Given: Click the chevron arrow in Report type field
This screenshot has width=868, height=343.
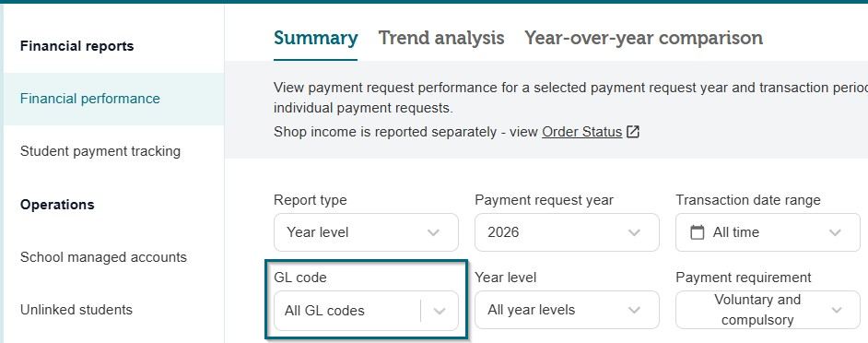Looking at the screenshot, I should [434, 232].
